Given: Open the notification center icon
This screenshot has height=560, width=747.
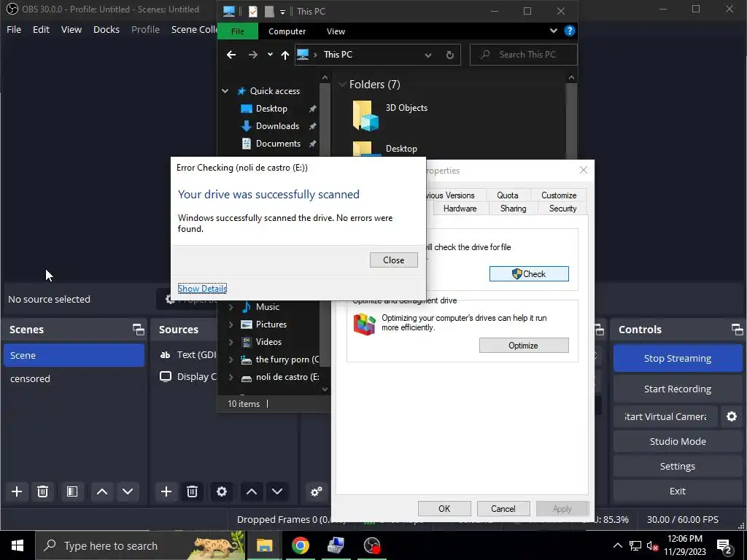Looking at the screenshot, I should coord(724,546).
